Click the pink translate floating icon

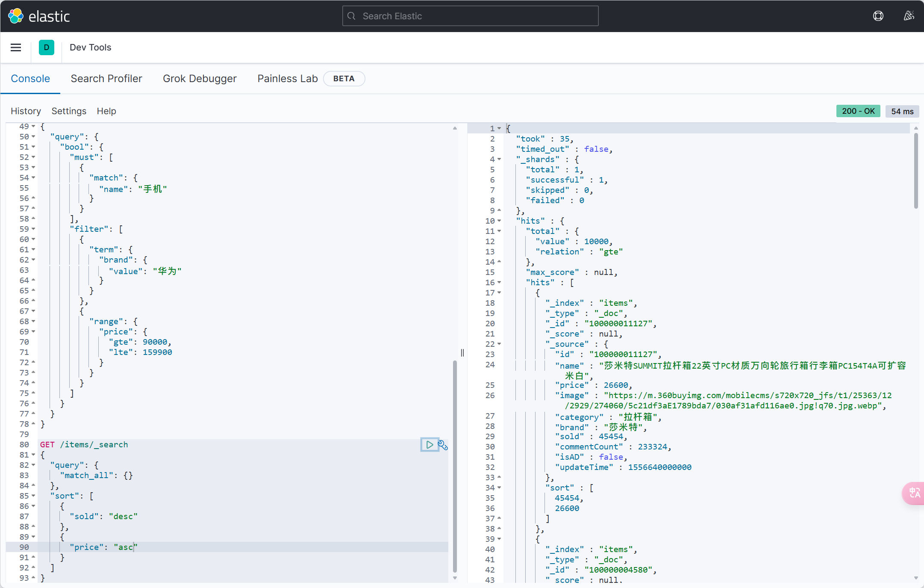pyautogui.click(x=914, y=493)
